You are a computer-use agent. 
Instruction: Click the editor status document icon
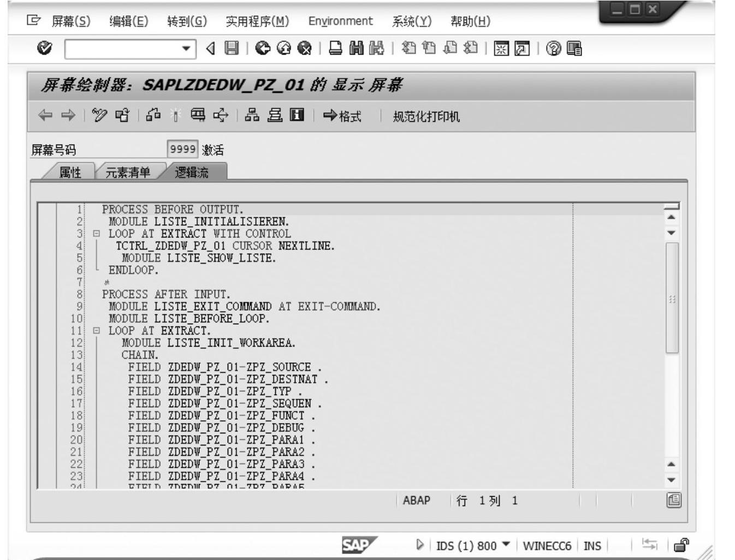coord(674,500)
